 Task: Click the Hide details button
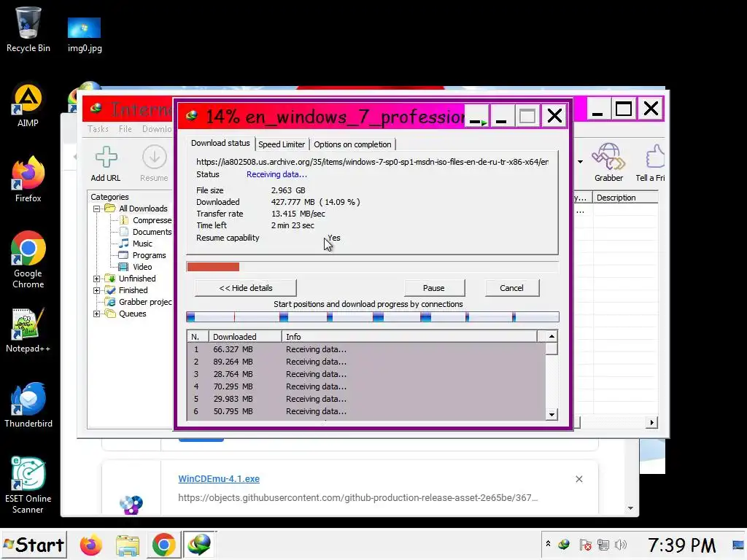point(246,288)
